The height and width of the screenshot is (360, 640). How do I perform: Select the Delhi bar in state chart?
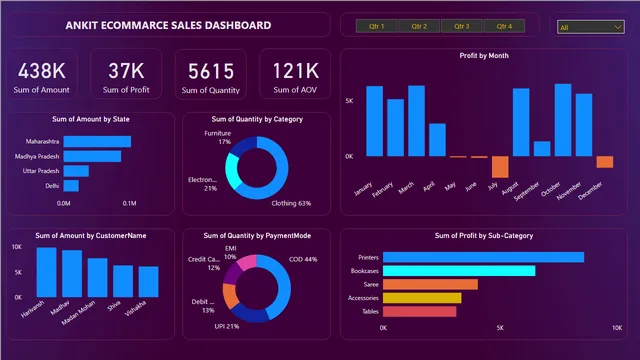[x=71, y=186]
